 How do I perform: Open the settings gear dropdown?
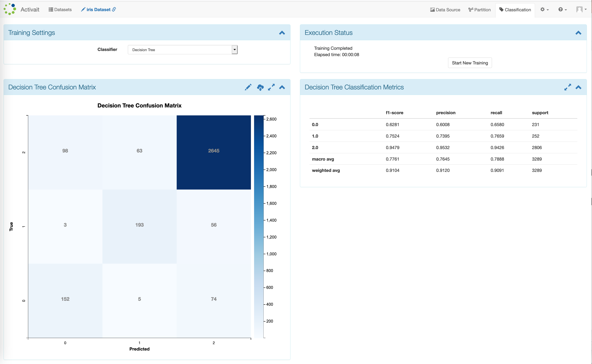[544, 10]
